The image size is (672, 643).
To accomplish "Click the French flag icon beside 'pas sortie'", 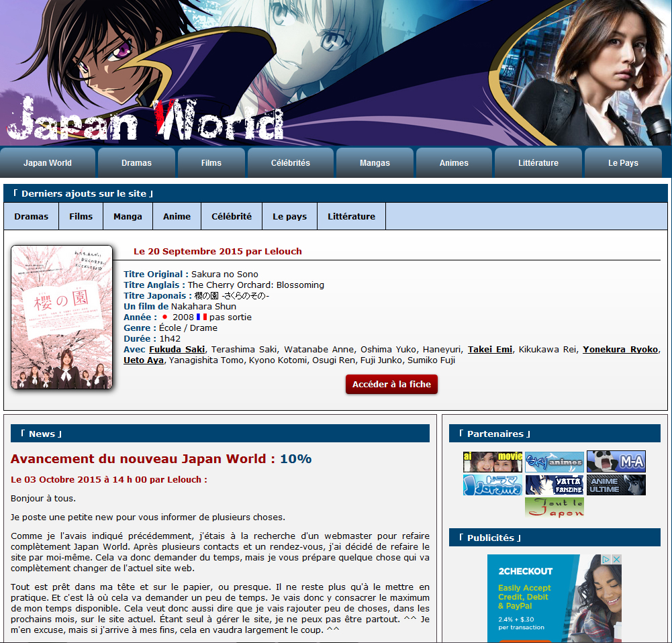I will click(201, 317).
